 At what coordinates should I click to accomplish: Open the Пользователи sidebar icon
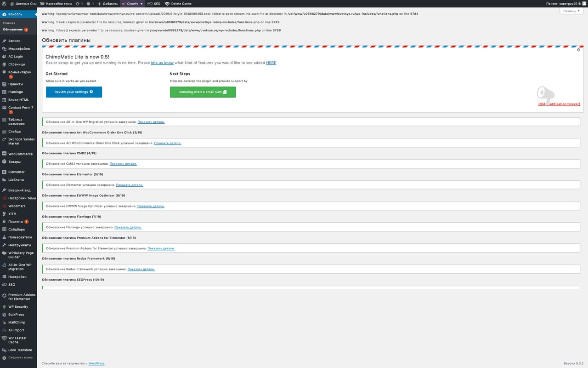pos(4,237)
